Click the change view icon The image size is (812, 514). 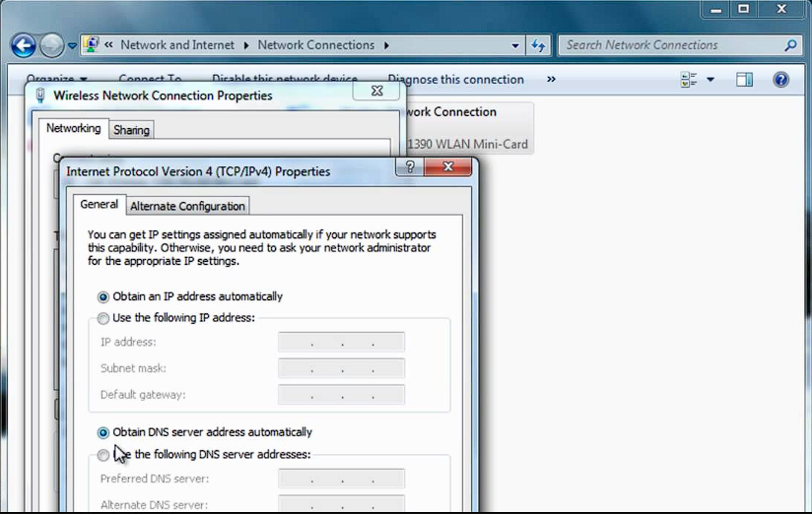point(689,80)
